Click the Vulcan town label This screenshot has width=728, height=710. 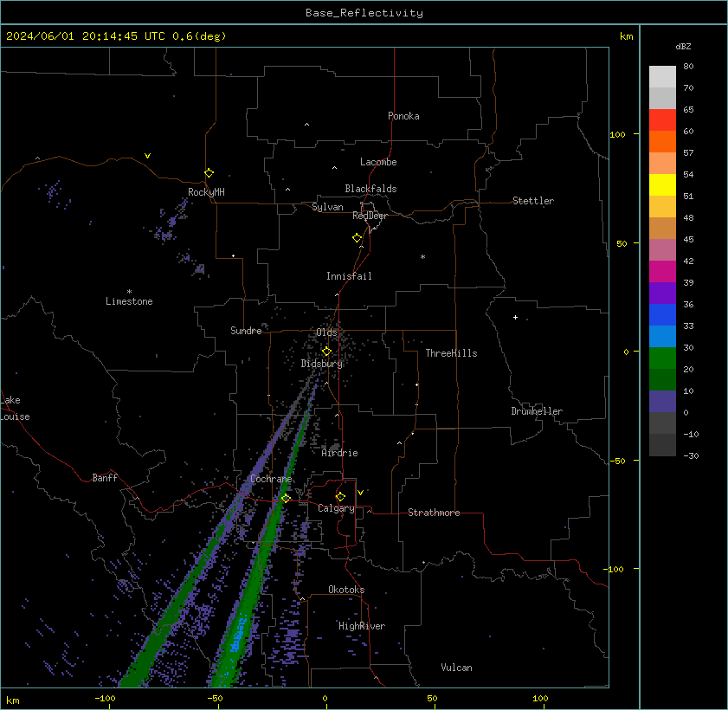pyautogui.click(x=456, y=668)
